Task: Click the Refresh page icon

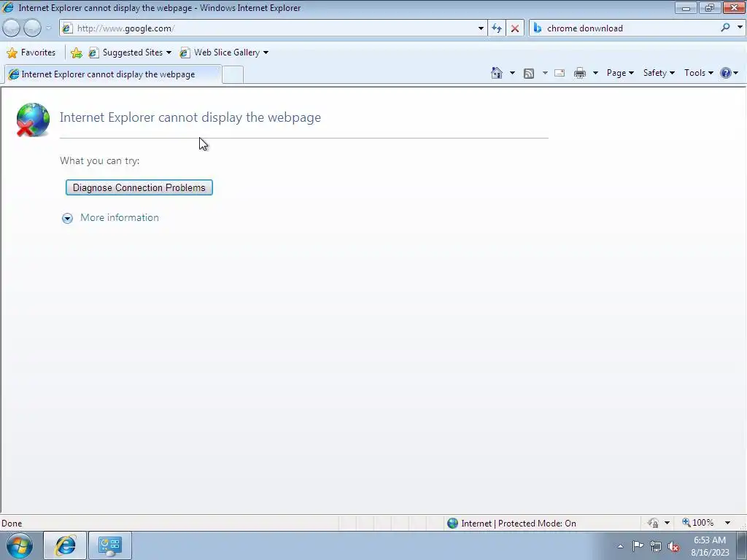Action: coord(497,28)
